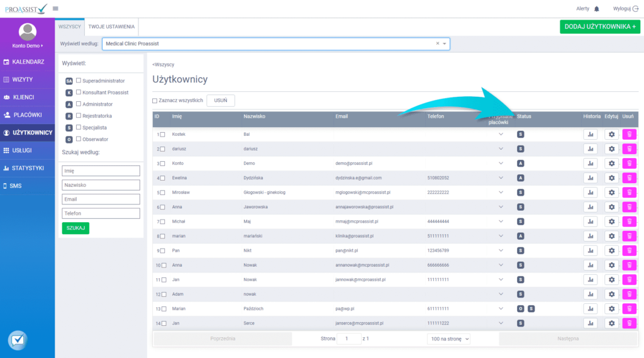
Task: Click edit gear icon for Michał Maj
Action: coord(611,221)
